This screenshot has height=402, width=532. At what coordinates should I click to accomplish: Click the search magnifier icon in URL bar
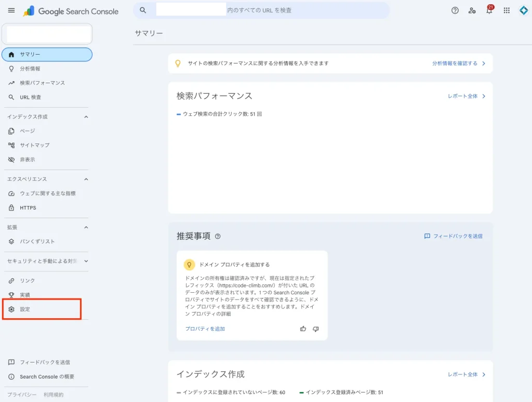click(x=143, y=10)
